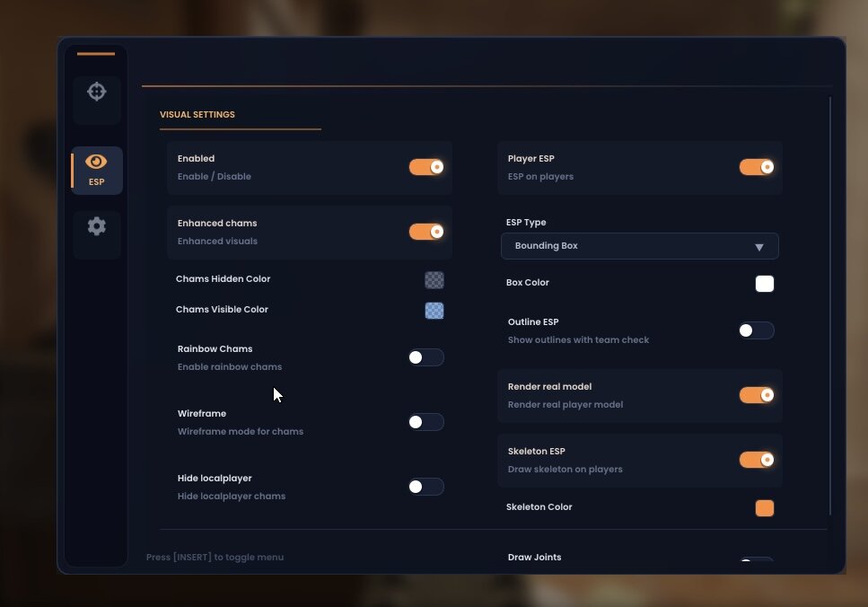Open the gear settings tab in sidebar
This screenshot has height=607, width=868.
point(97,226)
